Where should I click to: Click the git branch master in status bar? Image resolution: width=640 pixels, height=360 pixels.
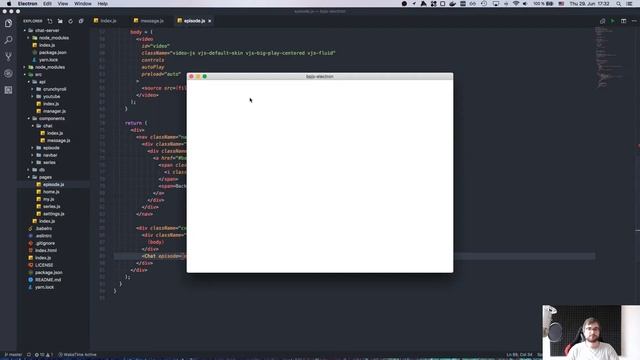coord(13,355)
